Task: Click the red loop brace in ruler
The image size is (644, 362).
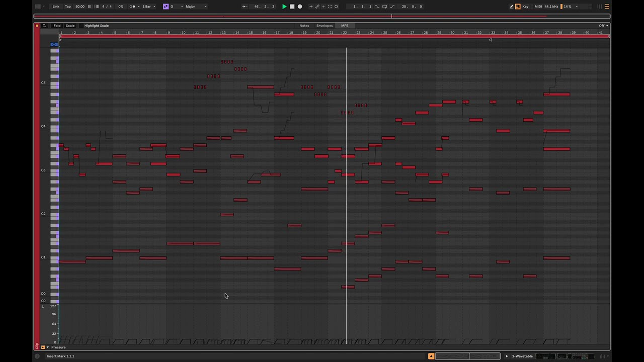Action: 334,36
